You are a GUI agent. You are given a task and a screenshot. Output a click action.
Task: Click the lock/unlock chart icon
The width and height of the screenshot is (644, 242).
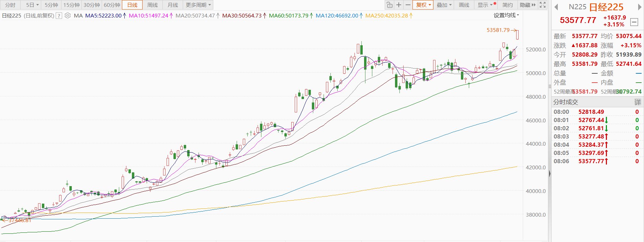point(389,5)
